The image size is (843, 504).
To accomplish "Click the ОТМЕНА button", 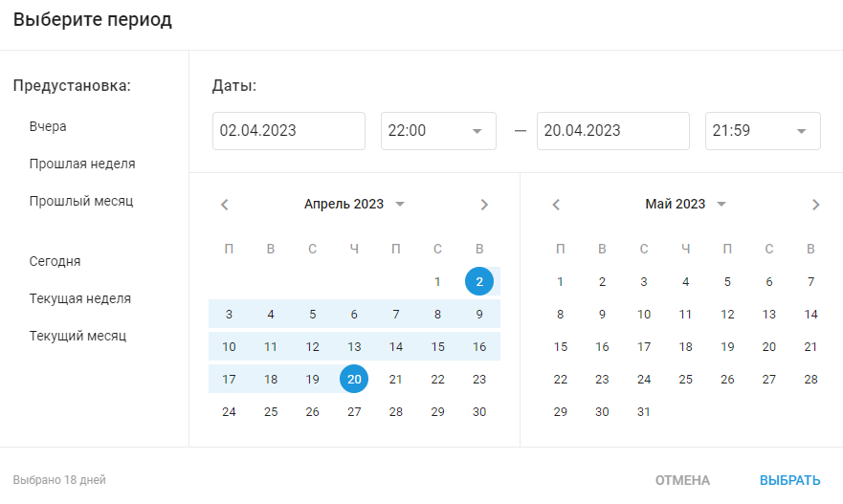I will coord(682,480).
